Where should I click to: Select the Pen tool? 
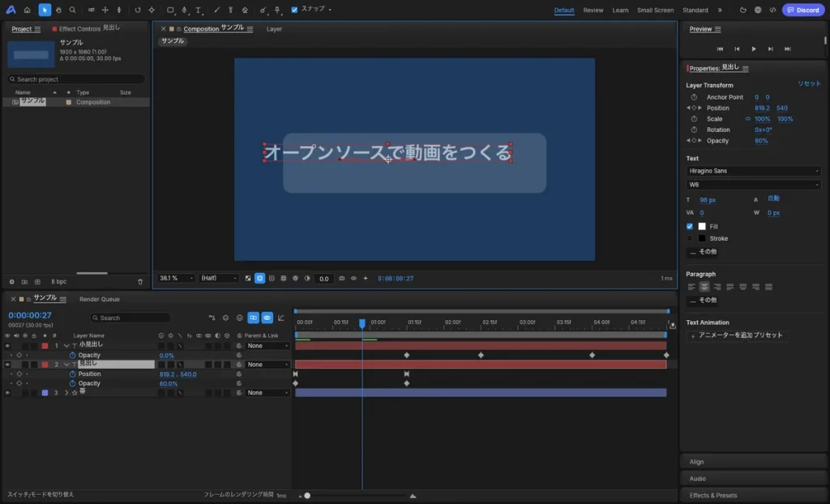coord(184,10)
